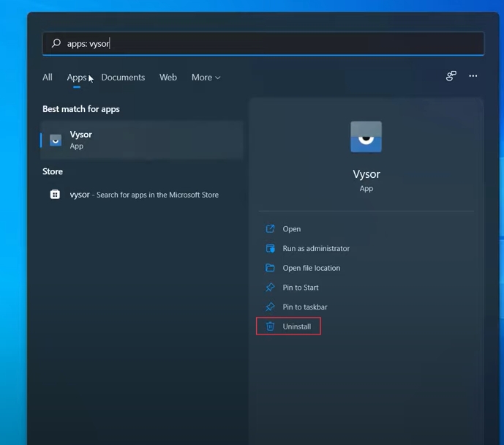The width and height of the screenshot is (504, 445).
Task: Click the Open icon in the actions list
Action: click(270, 229)
